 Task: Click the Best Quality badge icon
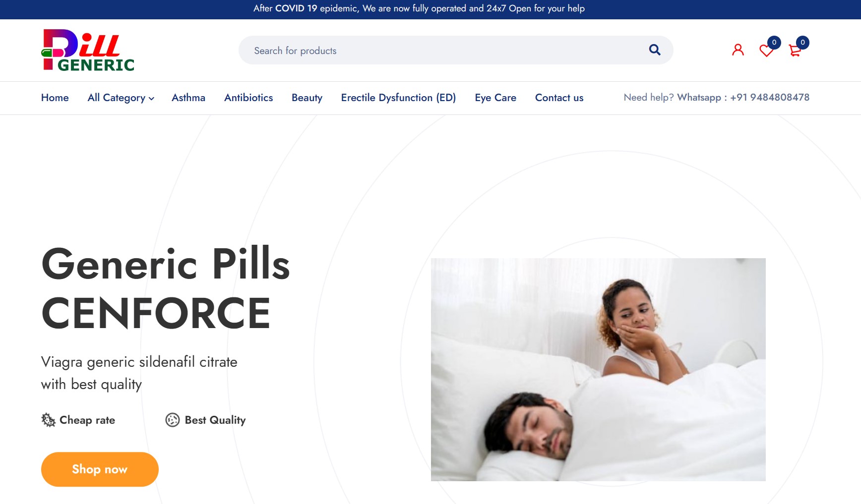click(173, 420)
